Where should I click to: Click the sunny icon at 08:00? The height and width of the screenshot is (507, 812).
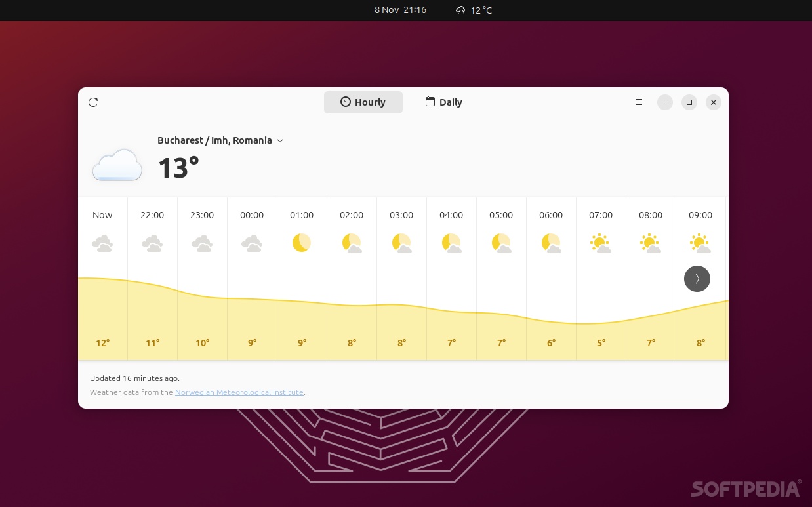coord(651,243)
